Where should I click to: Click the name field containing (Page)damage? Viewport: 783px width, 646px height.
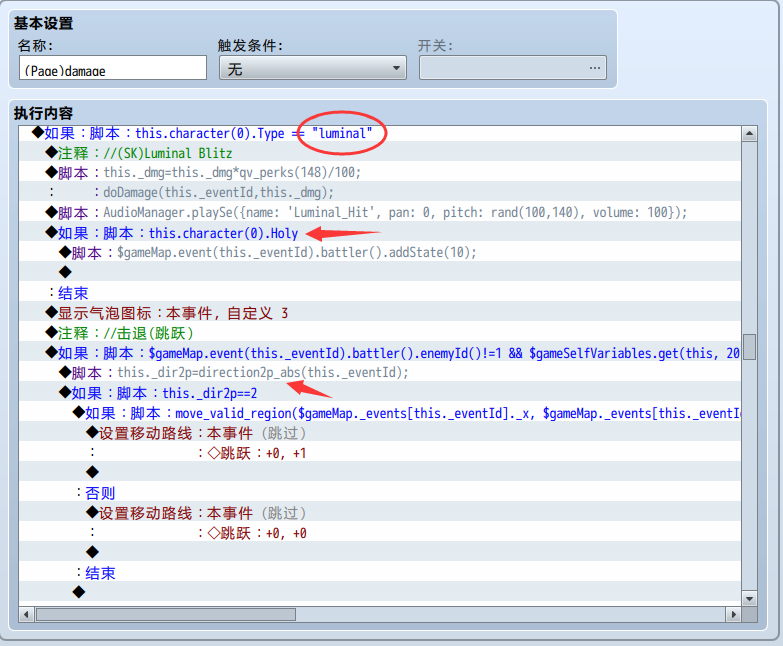[113, 67]
